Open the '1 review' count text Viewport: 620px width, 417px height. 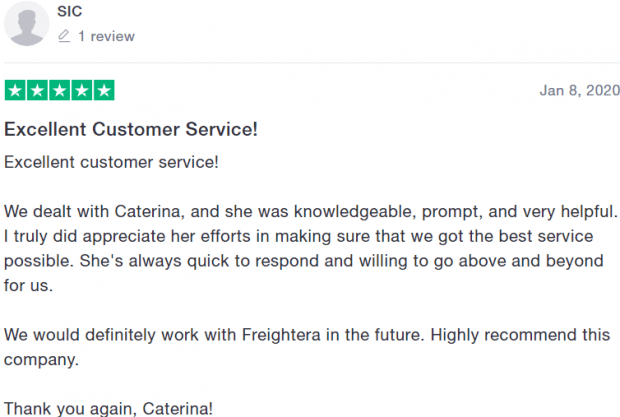point(106,36)
